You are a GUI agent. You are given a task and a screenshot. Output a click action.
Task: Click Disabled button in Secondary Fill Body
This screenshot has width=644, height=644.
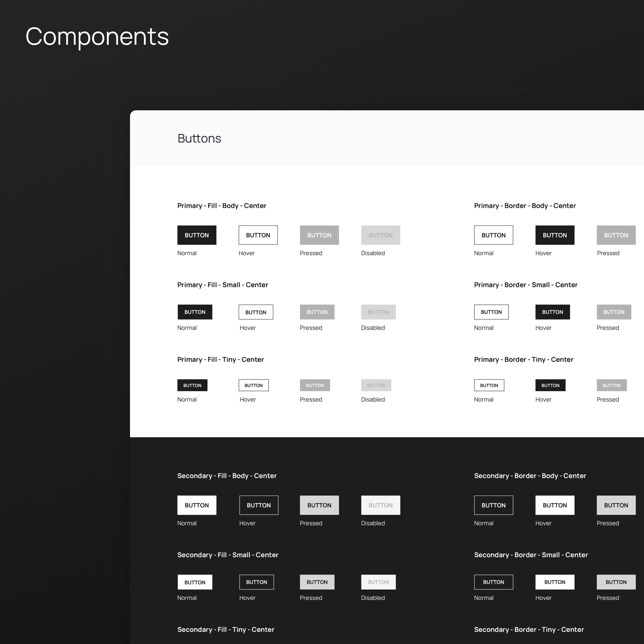point(380,505)
